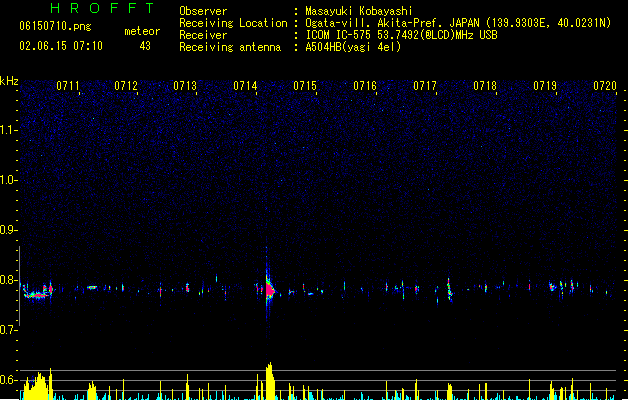The width and height of the screenshot is (629, 400).
Task: Click the A504HB(yagi 4el) antenna text
Action: [x=353, y=47]
